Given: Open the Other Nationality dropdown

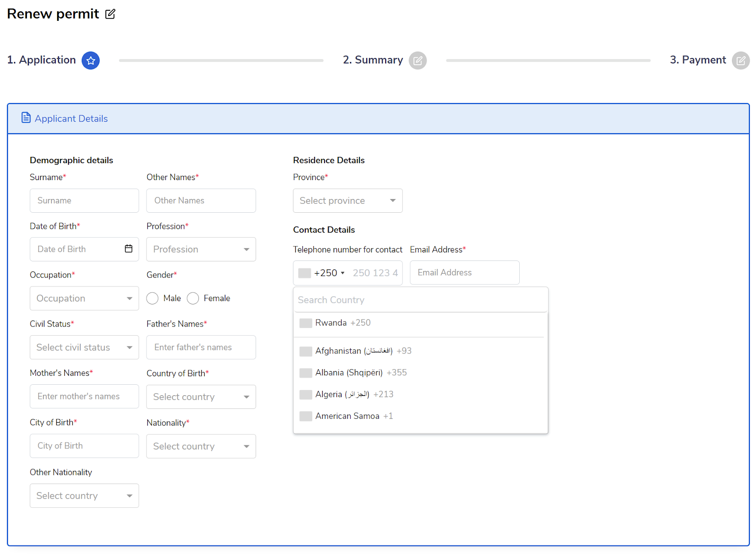Looking at the screenshot, I should (84, 495).
